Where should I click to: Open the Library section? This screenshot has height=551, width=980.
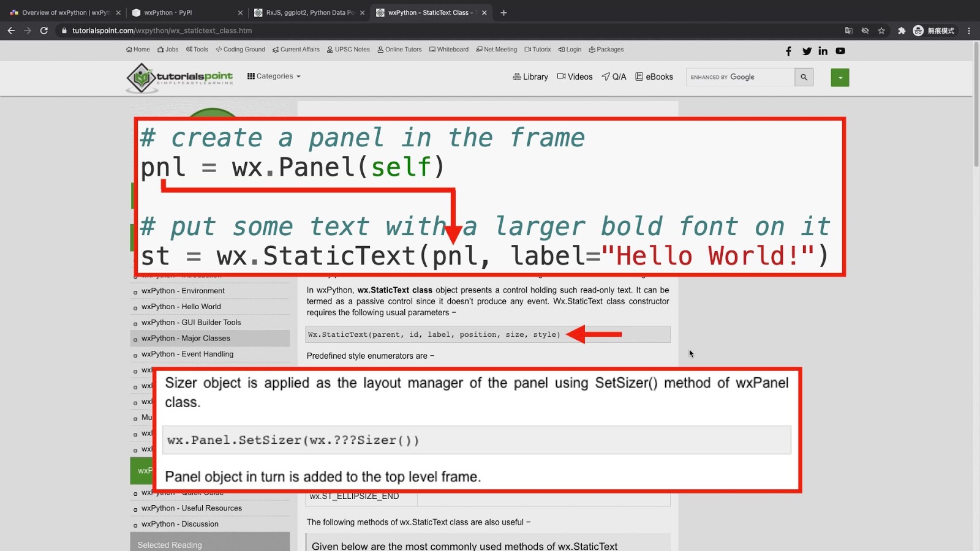tap(530, 77)
